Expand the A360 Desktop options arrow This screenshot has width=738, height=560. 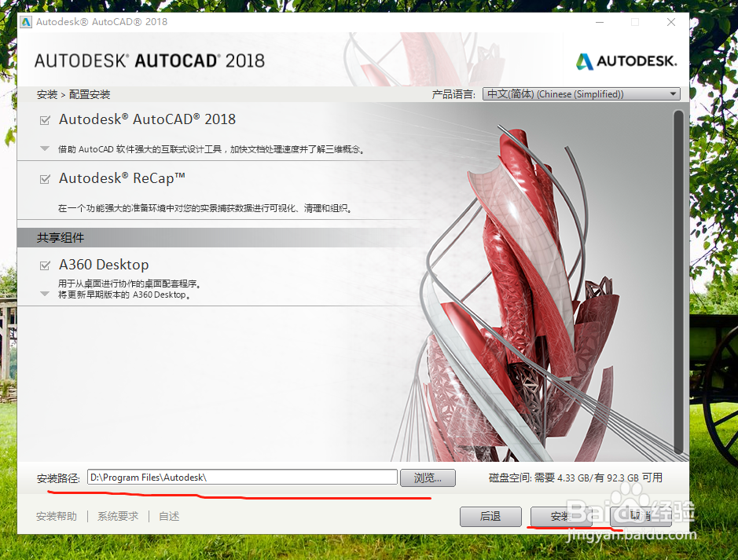pos(45,294)
